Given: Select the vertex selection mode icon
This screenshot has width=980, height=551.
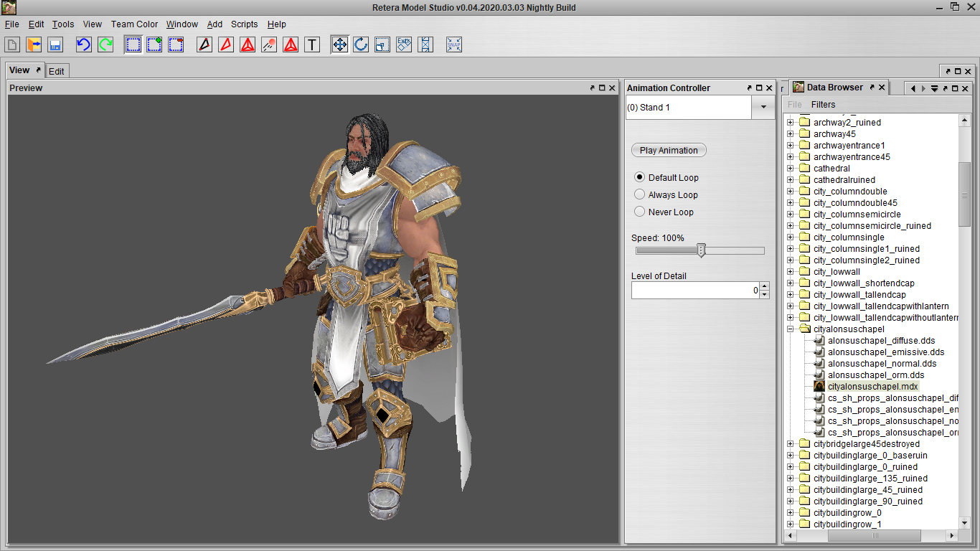Looking at the screenshot, I should 204,44.
